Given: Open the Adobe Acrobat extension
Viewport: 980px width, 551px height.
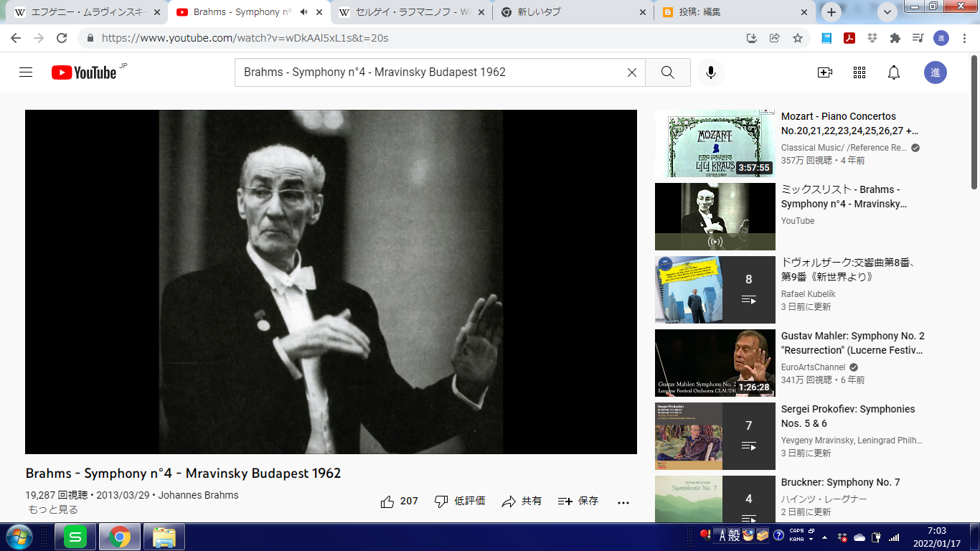Looking at the screenshot, I should click(849, 38).
